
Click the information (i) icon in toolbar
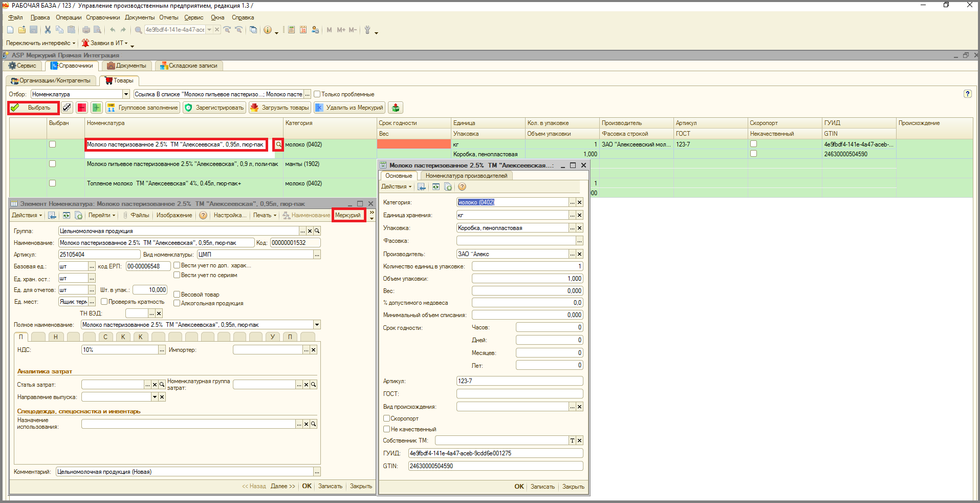coord(267,30)
